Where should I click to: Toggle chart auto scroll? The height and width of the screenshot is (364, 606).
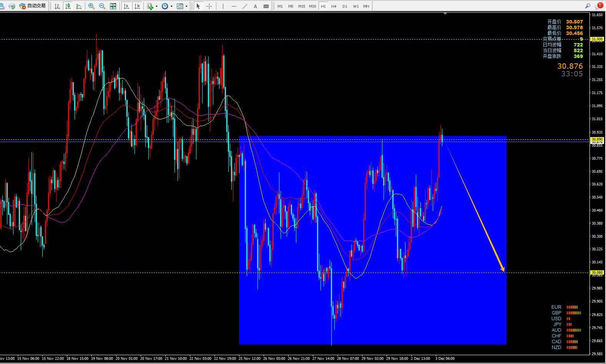coord(126,6)
